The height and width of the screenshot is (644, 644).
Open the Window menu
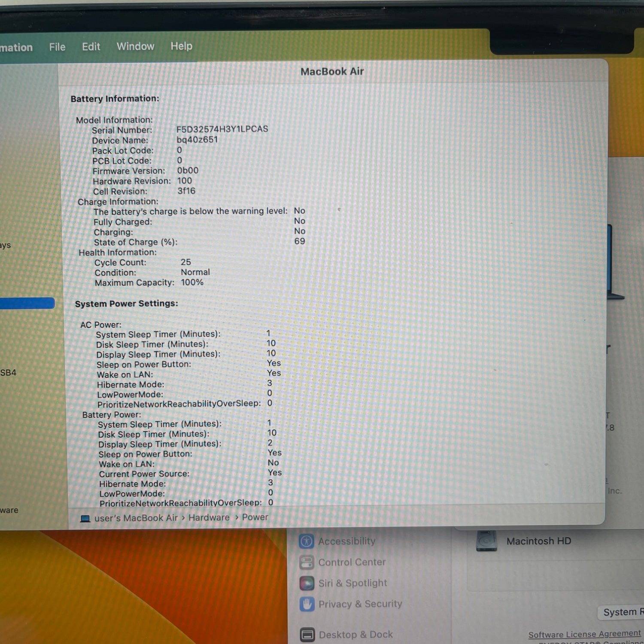point(135,46)
